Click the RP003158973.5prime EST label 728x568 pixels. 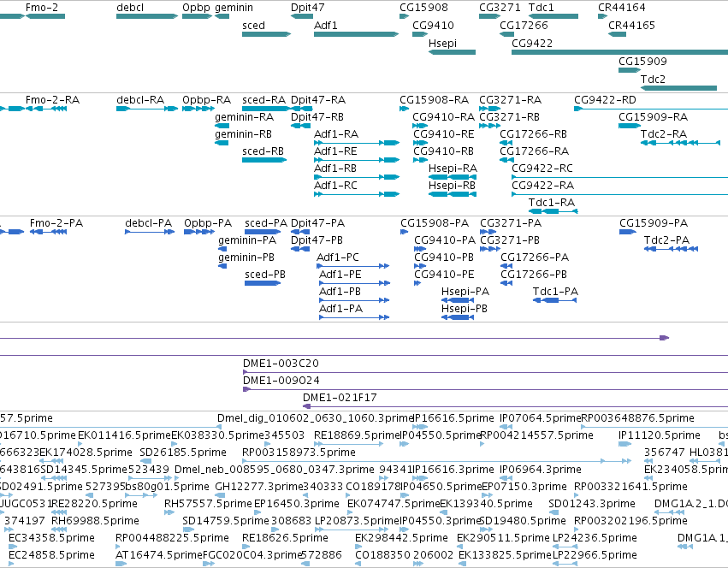[299, 453]
